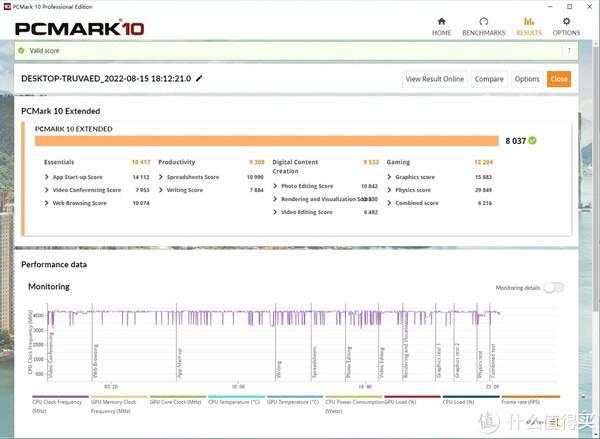
Task: Click the View Result Online button
Action: pyautogui.click(x=434, y=79)
